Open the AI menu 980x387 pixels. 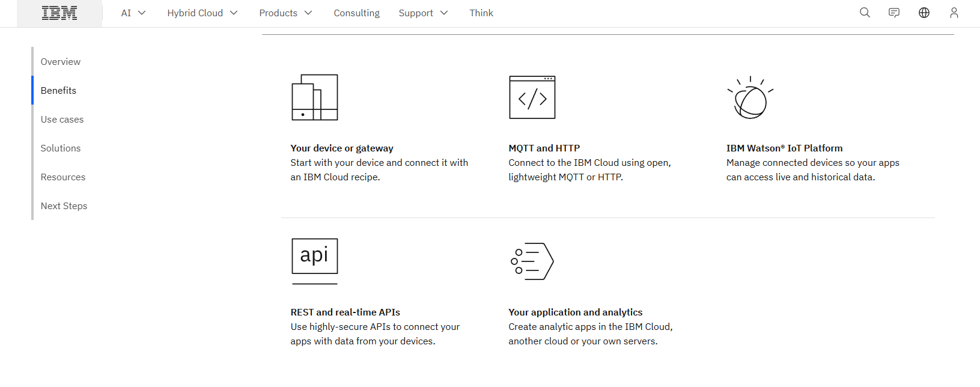coord(133,13)
